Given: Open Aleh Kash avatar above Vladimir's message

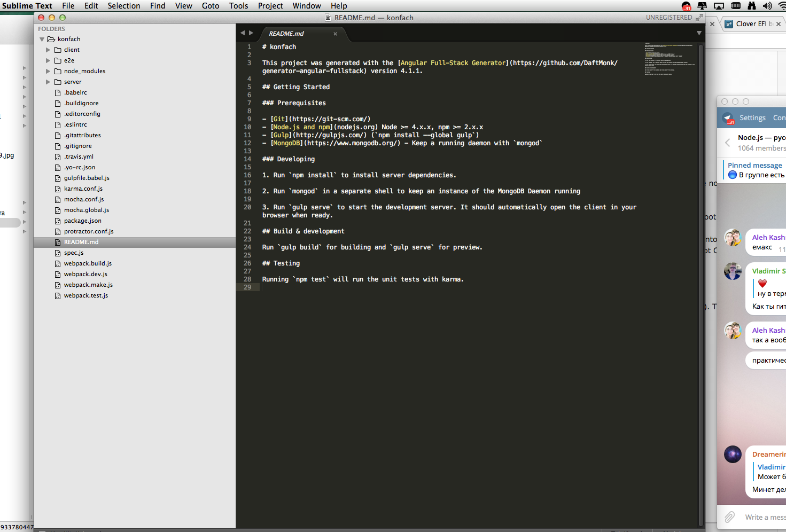Looking at the screenshot, I should tap(733, 238).
